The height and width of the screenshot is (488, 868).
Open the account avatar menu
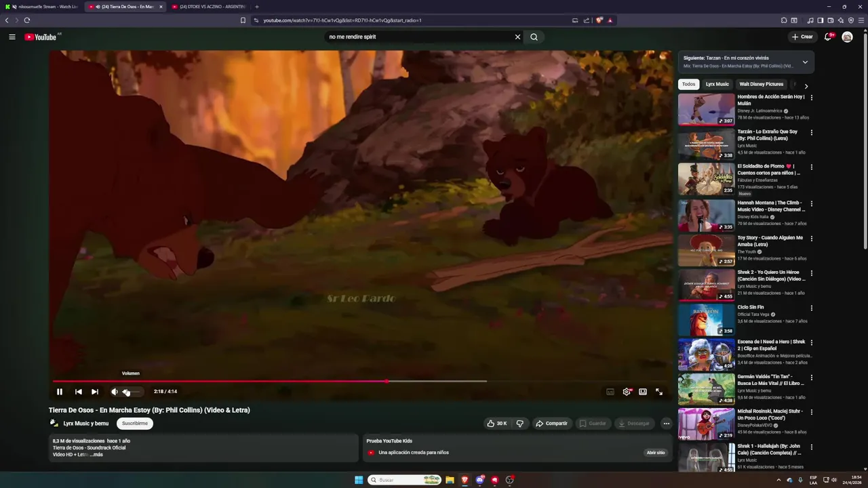coord(847,37)
